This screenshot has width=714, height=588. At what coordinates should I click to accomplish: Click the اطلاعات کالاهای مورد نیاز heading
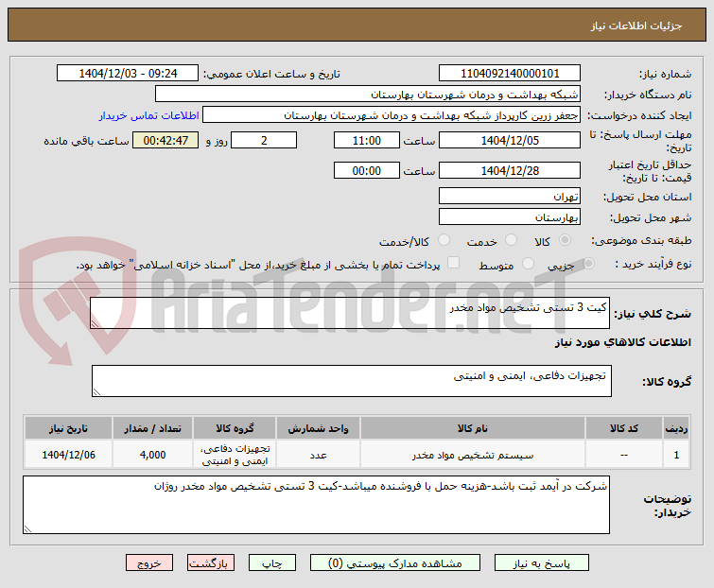(622, 342)
